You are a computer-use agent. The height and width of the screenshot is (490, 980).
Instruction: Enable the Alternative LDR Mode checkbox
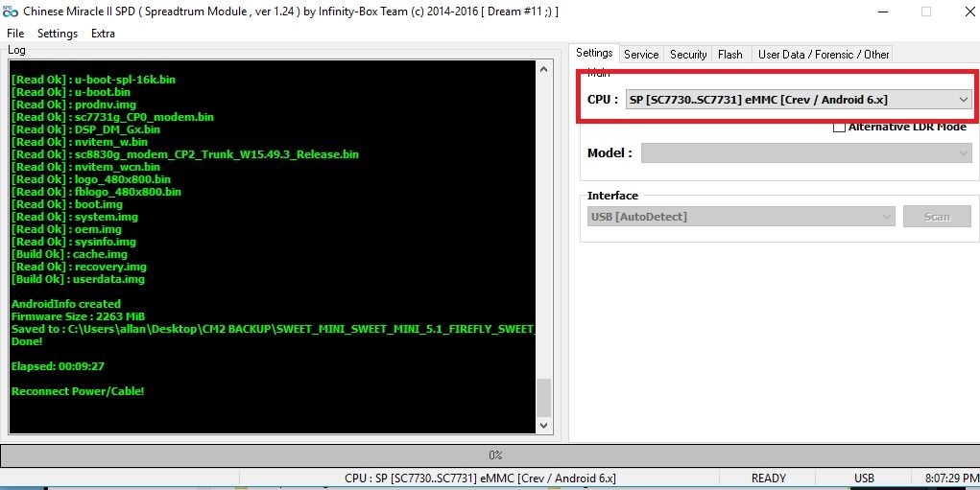840,127
